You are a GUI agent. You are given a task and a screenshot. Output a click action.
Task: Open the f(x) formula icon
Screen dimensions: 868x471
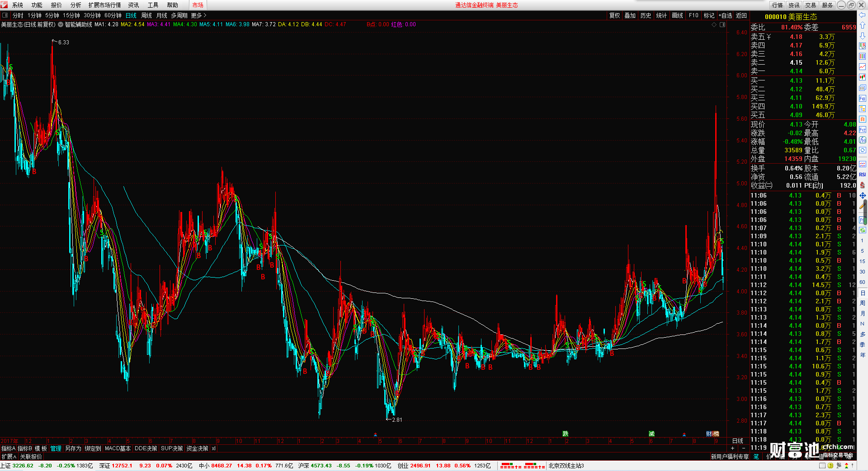point(863,140)
